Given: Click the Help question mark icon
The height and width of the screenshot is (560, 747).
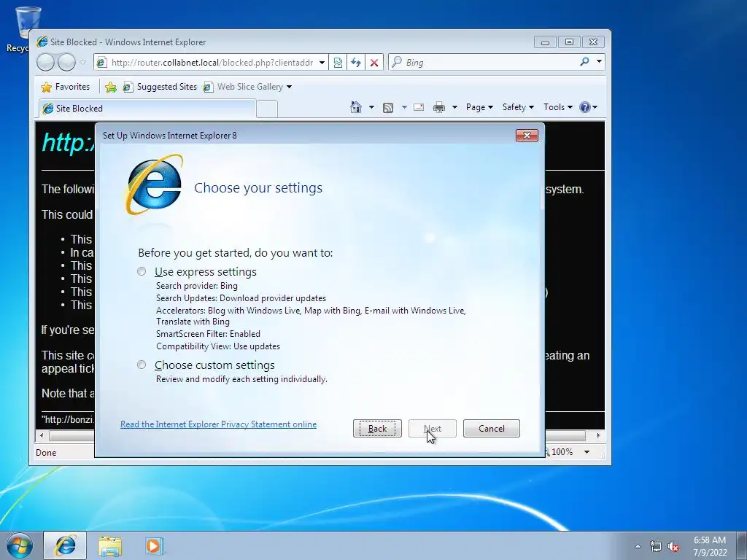Looking at the screenshot, I should [585, 107].
